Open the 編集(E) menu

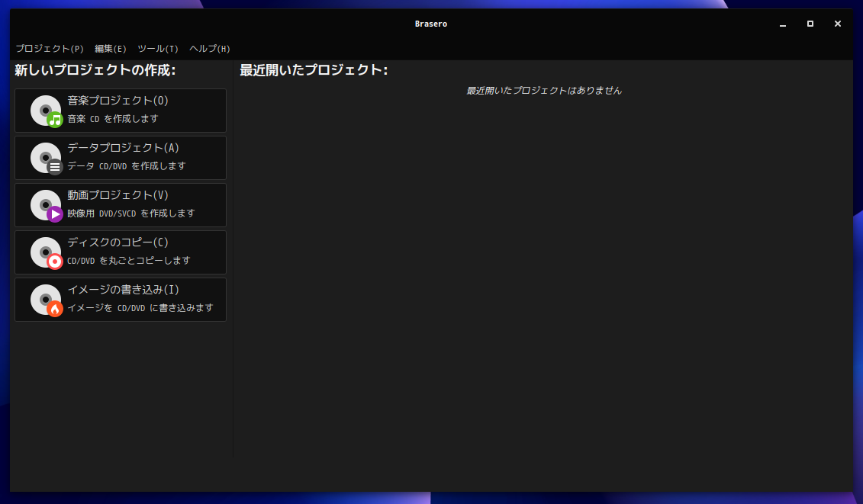pyautogui.click(x=110, y=49)
